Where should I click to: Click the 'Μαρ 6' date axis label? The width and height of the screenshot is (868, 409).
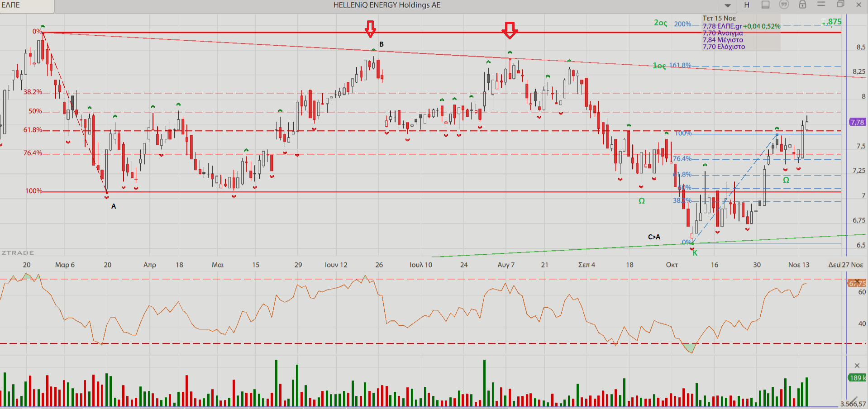(65, 265)
